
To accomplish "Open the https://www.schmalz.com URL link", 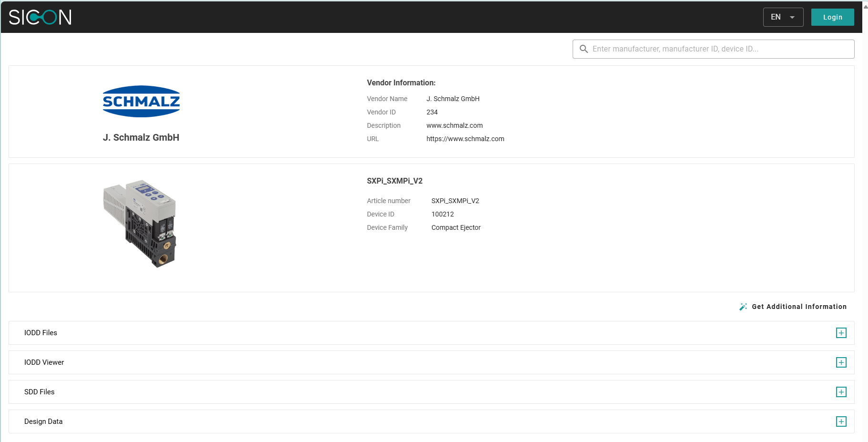I will pos(465,139).
